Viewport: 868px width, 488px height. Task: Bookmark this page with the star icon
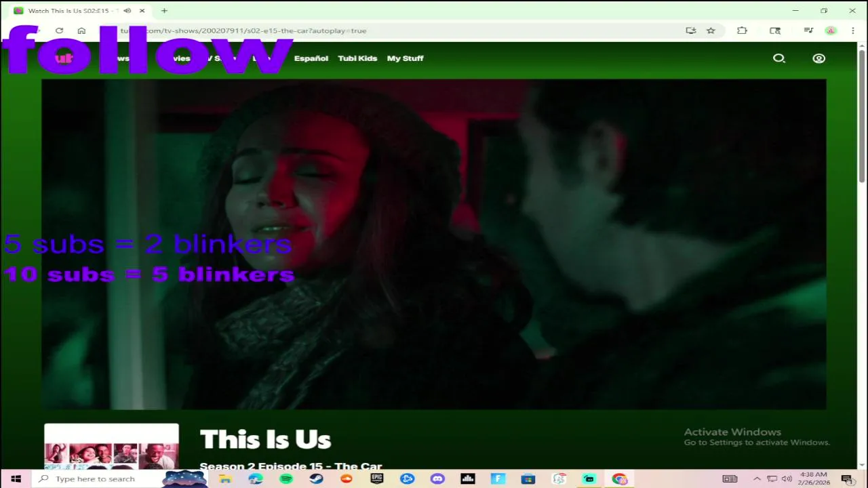(711, 30)
